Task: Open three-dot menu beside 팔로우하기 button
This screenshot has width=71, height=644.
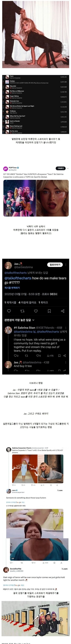Action: click(66, 265)
